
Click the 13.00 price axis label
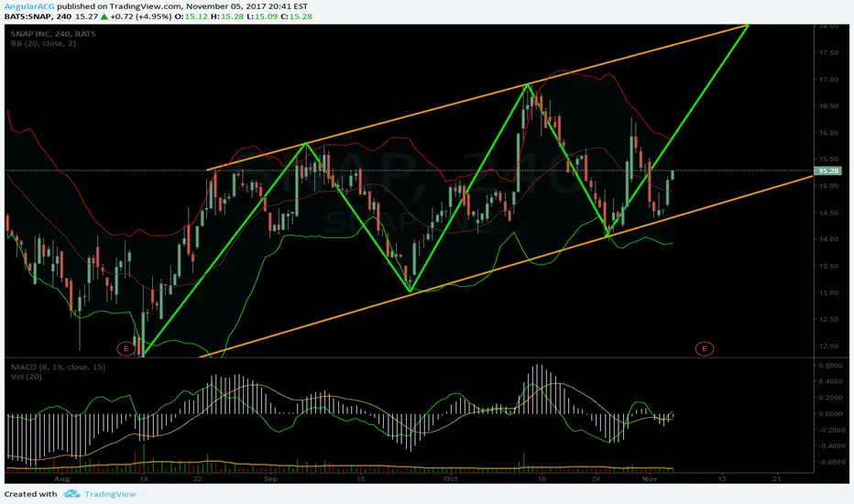click(x=829, y=292)
